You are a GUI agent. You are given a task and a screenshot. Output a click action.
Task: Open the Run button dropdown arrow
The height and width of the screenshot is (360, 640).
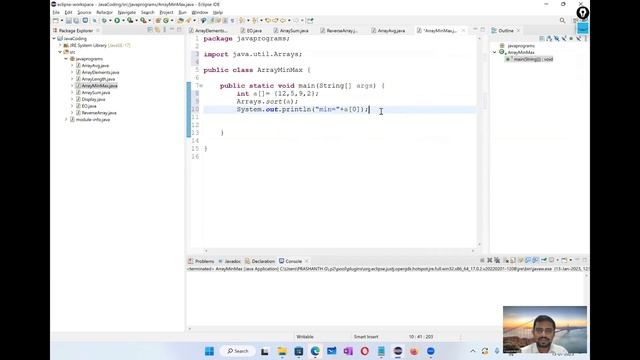(x=123, y=20)
